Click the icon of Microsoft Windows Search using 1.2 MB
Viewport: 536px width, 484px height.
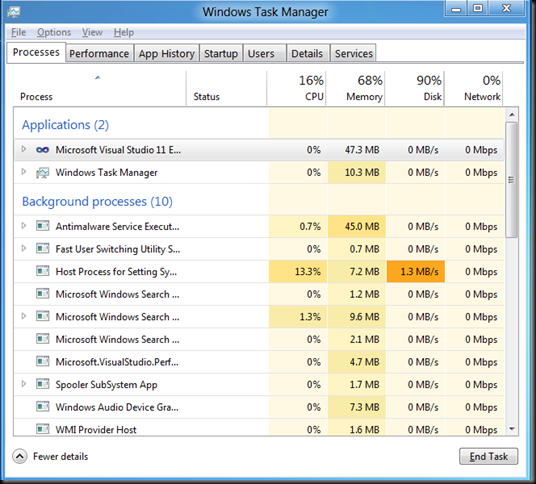pos(43,294)
